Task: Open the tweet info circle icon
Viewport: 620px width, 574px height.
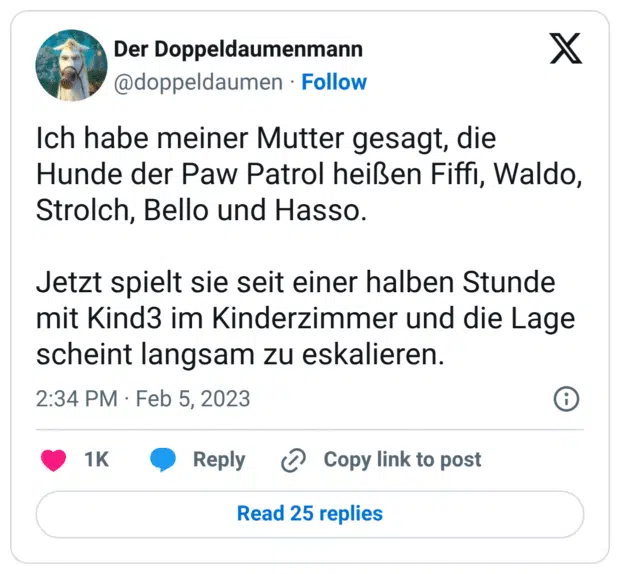Action: [566, 399]
